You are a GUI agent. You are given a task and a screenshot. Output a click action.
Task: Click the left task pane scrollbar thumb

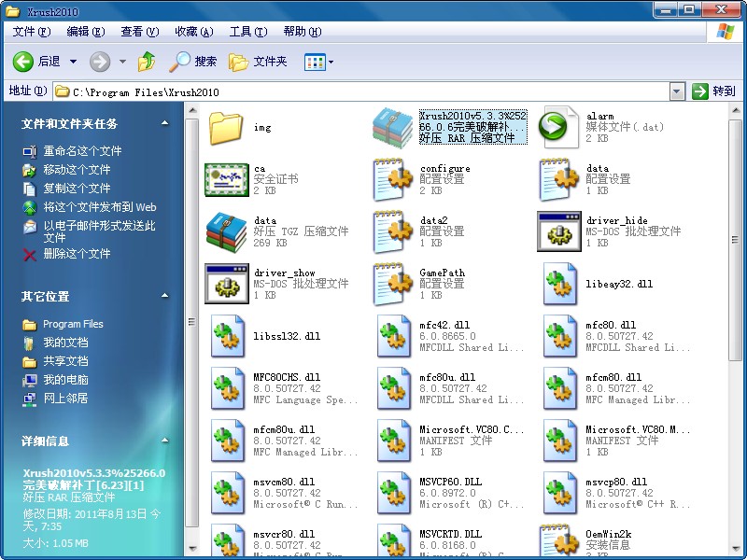(191, 322)
